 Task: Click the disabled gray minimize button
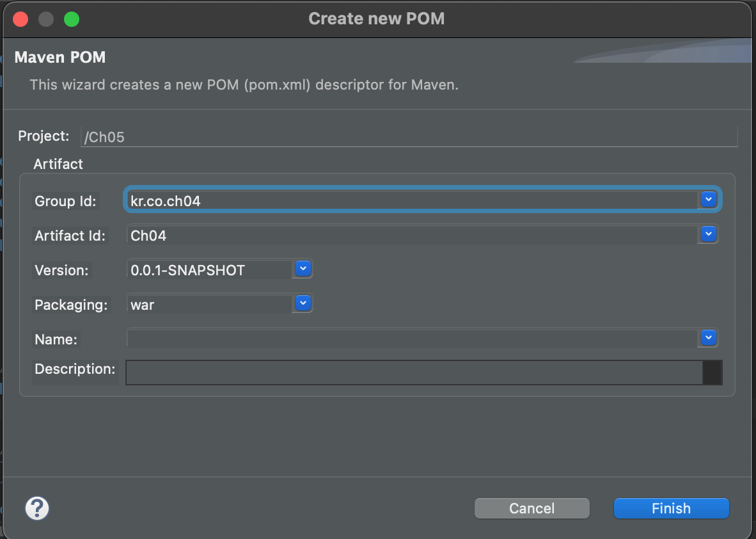click(x=46, y=19)
